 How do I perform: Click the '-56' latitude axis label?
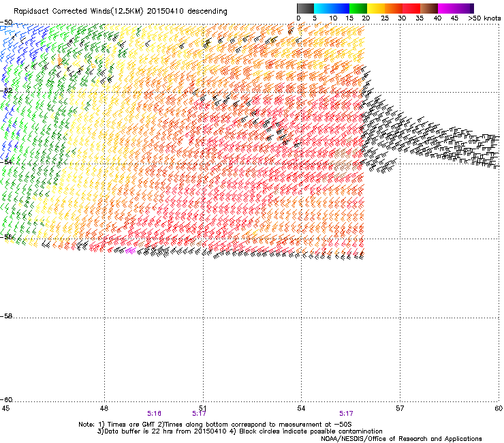coord(6,236)
